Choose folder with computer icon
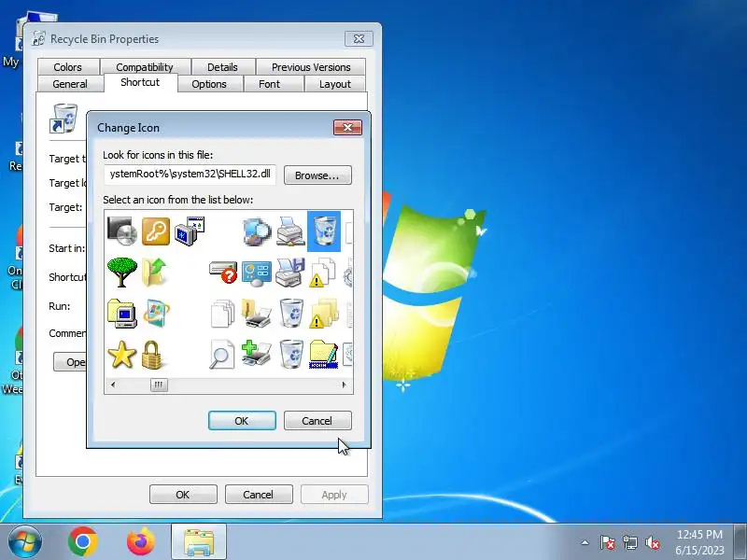The height and width of the screenshot is (560, 747). pyautogui.click(x=122, y=313)
